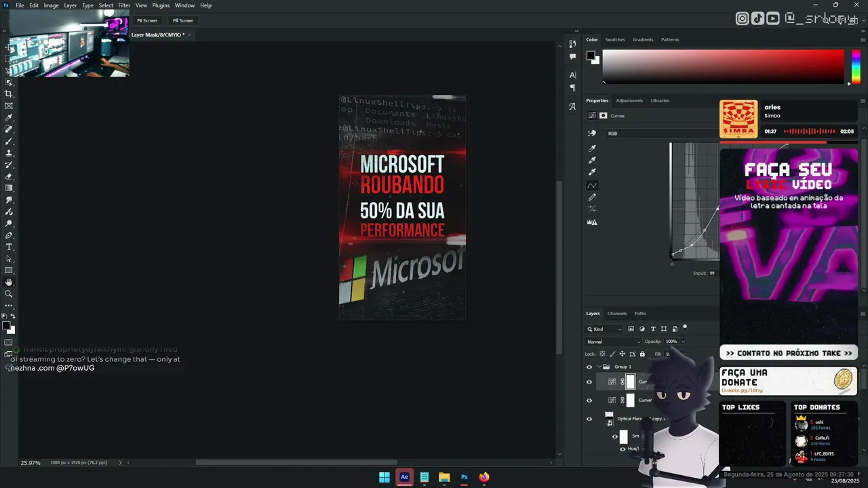Open the Filter menu

(124, 5)
